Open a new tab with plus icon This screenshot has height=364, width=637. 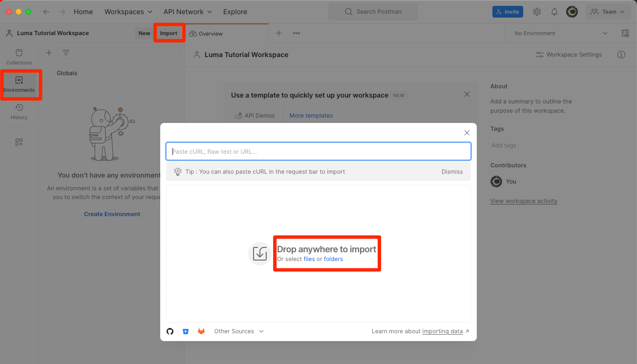tap(279, 33)
